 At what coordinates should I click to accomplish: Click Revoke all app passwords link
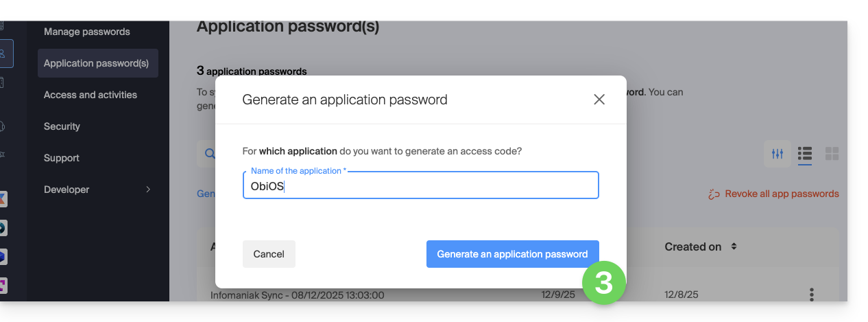pyautogui.click(x=782, y=194)
